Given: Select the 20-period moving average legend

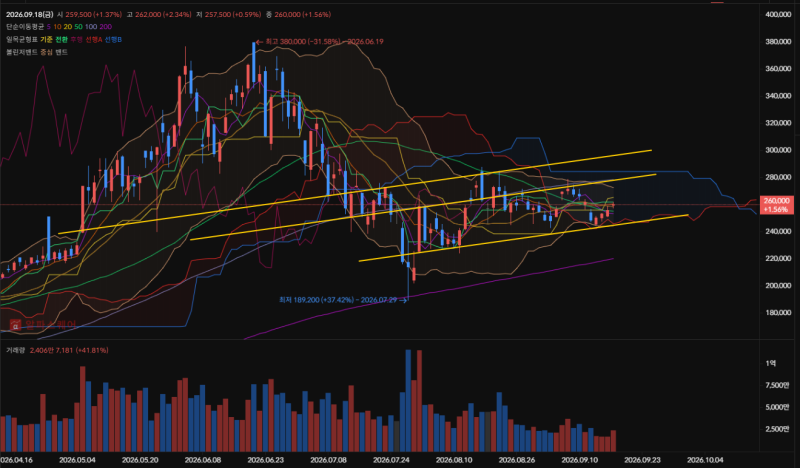Looking at the screenshot, I should 68,27.
